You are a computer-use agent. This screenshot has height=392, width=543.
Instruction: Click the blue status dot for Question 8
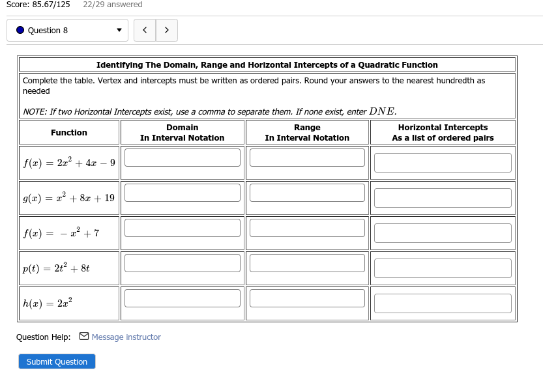pos(20,30)
